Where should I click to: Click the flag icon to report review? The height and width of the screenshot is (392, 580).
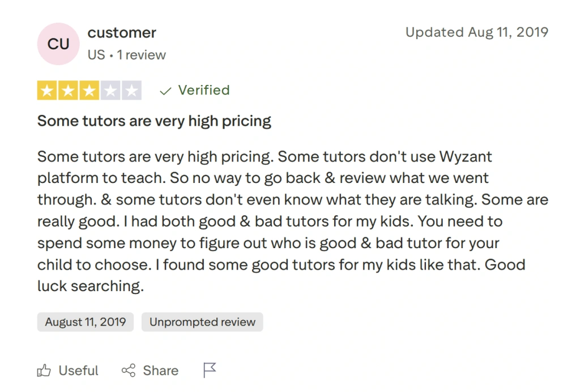coord(209,369)
